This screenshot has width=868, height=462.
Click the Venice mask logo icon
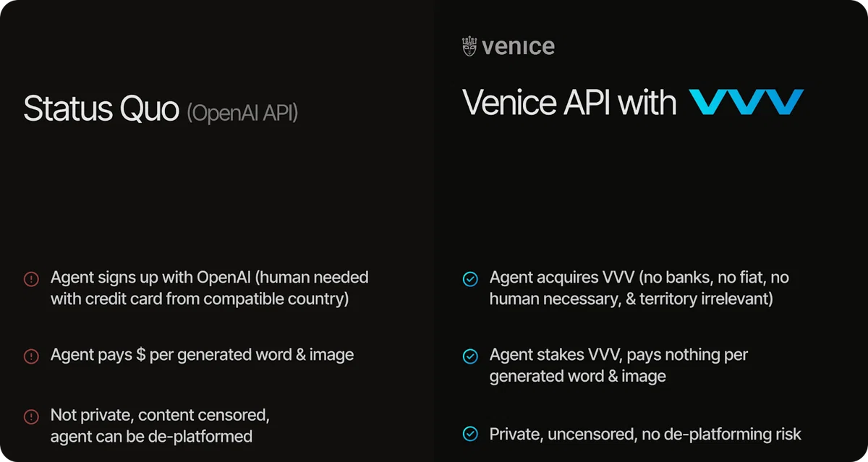pos(469,48)
